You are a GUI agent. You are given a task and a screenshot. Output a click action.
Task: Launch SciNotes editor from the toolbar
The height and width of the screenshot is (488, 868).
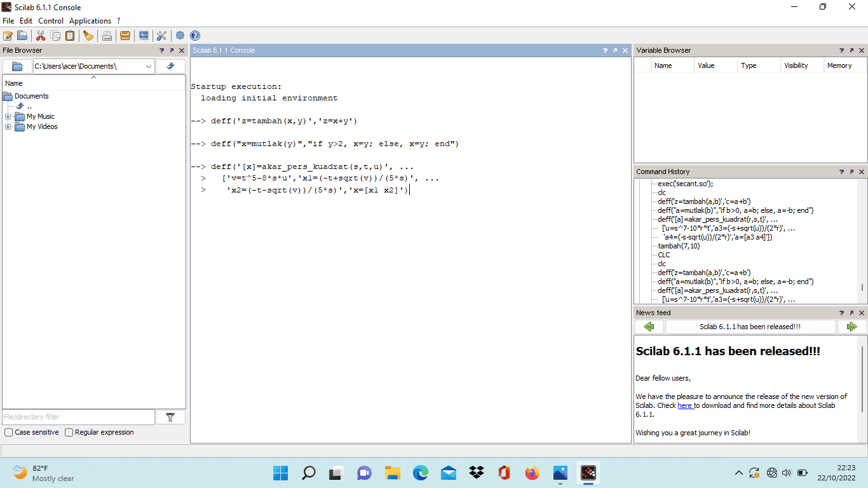[x=8, y=36]
